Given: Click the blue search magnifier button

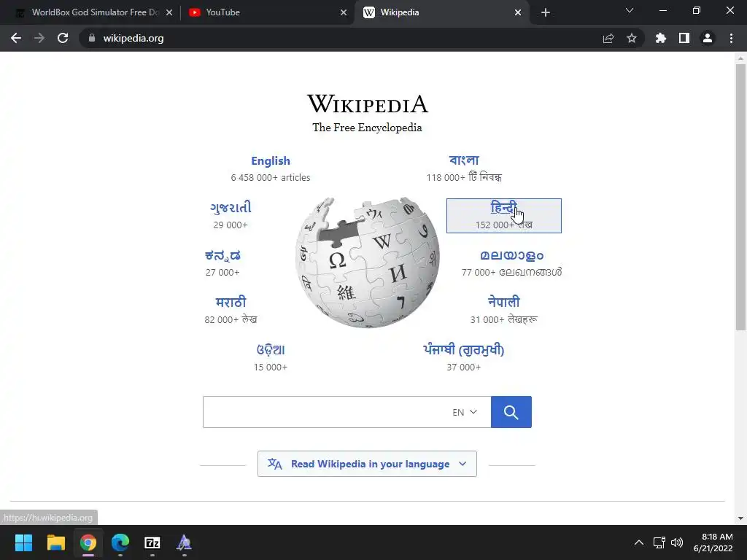Looking at the screenshot, I should click(511, 412).
